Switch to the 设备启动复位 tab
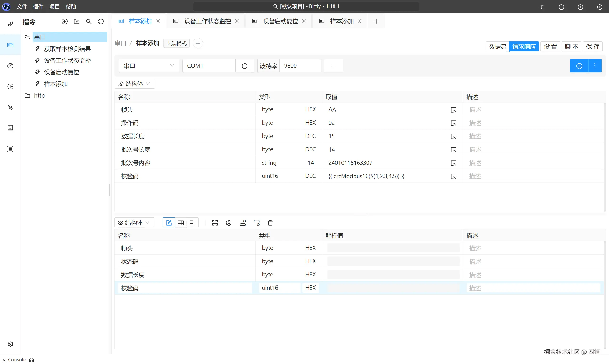This screenshot has width=609, height=364. click(x=280, y=21)
